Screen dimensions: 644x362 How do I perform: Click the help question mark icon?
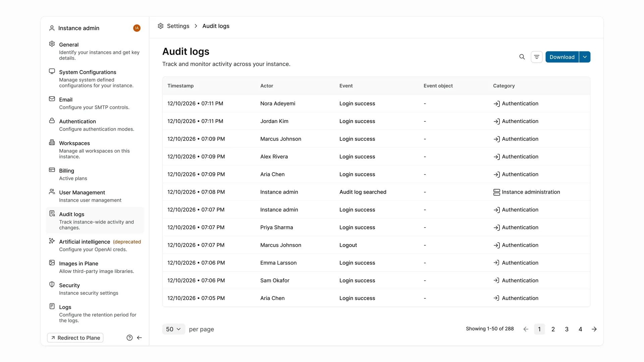[129, 338]
